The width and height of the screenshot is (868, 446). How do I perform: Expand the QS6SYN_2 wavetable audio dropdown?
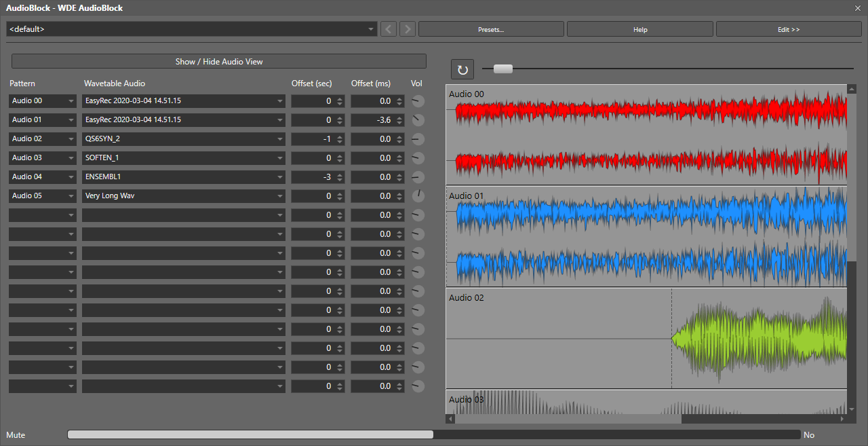click(280, 139)
